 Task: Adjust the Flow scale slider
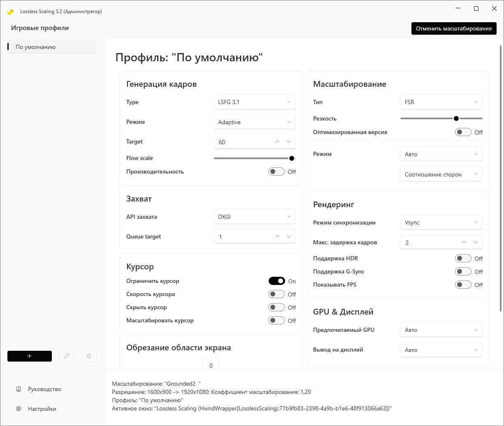255,158
